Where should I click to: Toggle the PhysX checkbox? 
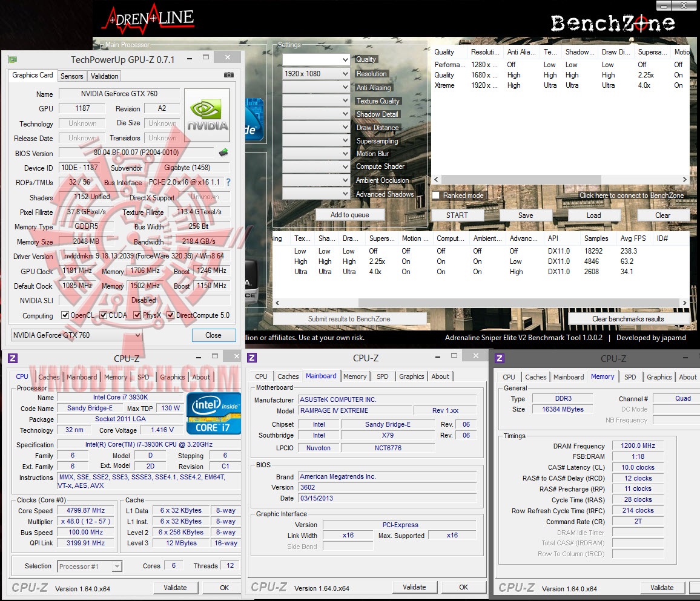pyautogui.click(x=137, y=315)
